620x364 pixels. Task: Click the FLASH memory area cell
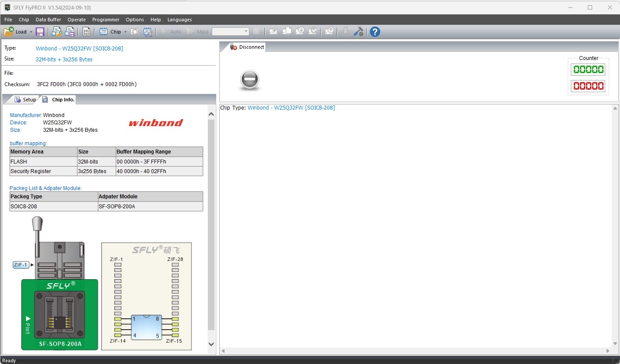click(x=43, y=161)
